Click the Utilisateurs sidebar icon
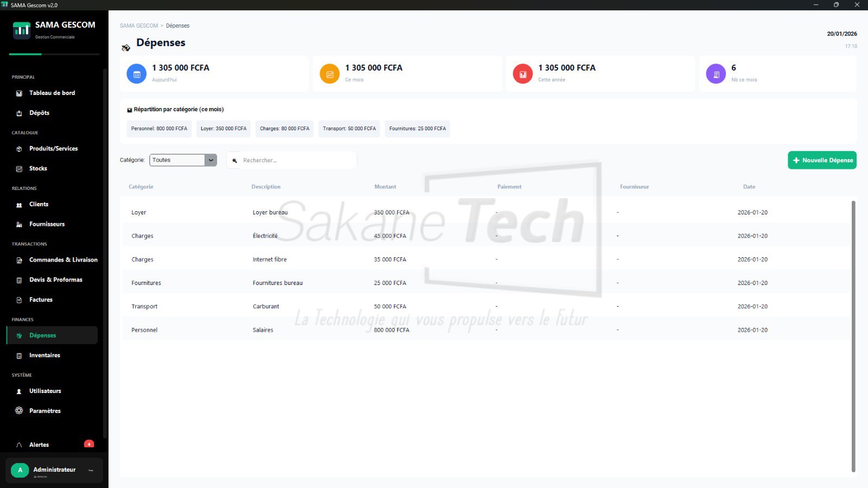Screen dimensions: 868x488 click(x=19, y=391)
